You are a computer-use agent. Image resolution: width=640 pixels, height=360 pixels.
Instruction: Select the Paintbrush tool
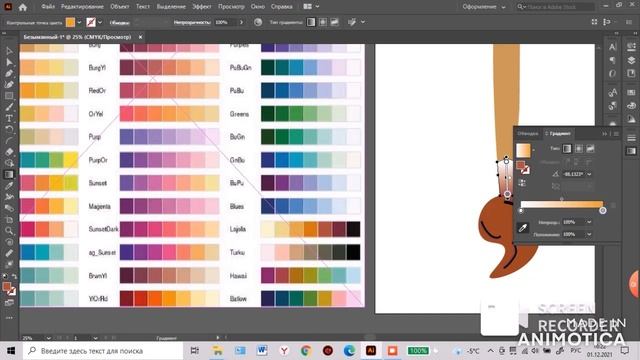(x=9, y=107)
